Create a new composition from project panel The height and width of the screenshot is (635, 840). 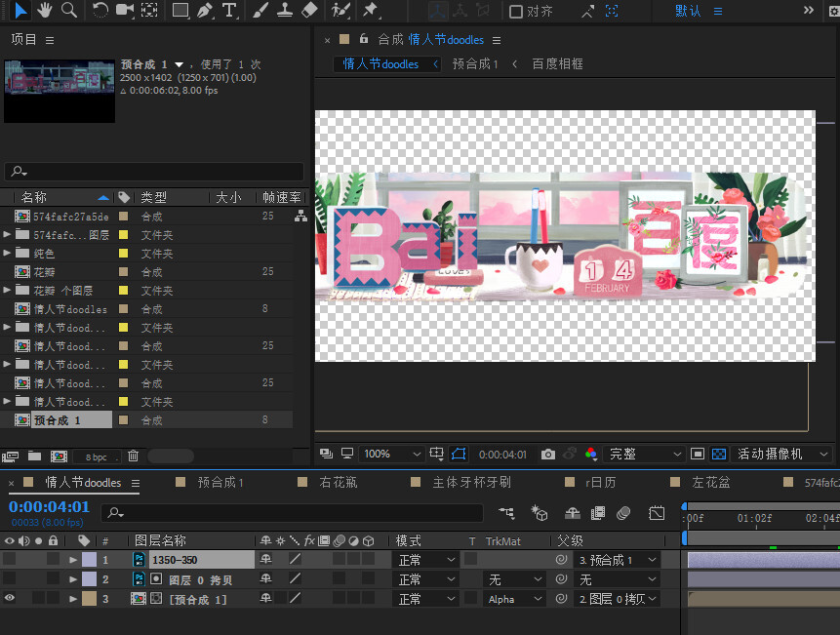[59, 456]
